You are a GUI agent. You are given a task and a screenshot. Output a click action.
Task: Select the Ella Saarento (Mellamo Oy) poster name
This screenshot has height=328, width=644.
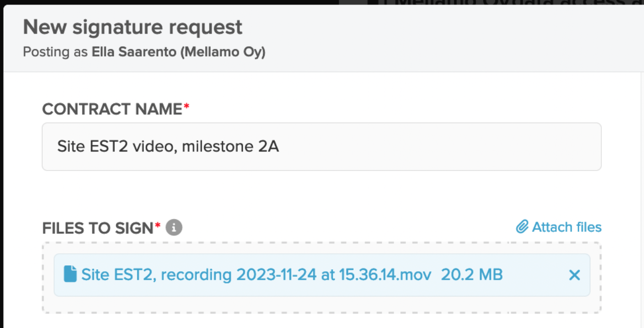coord(178,52)
